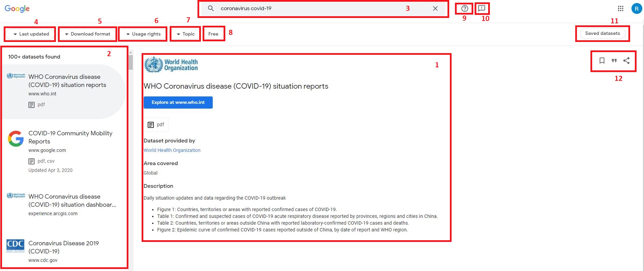Image resolution: width=644 pixels, height=271 pixels.
Task: Click WHO logo in first result
Action: click(x=16, y=76)
